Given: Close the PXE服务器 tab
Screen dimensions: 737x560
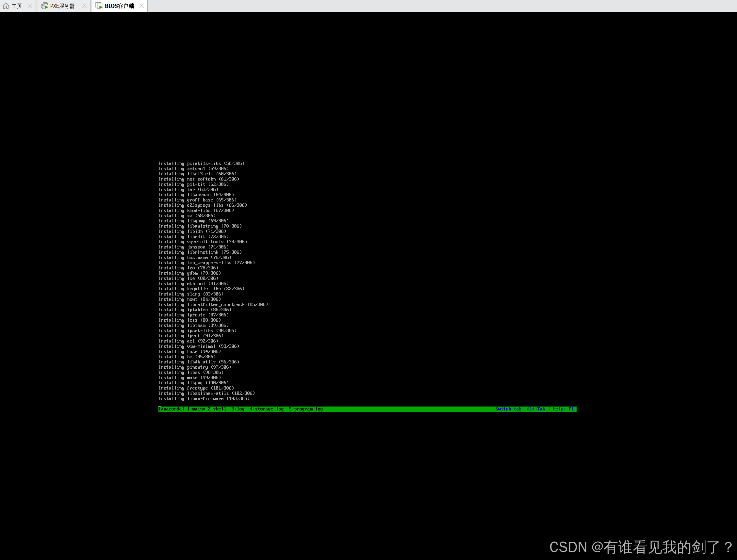Looking at the screenshot, I should (84, 6).
